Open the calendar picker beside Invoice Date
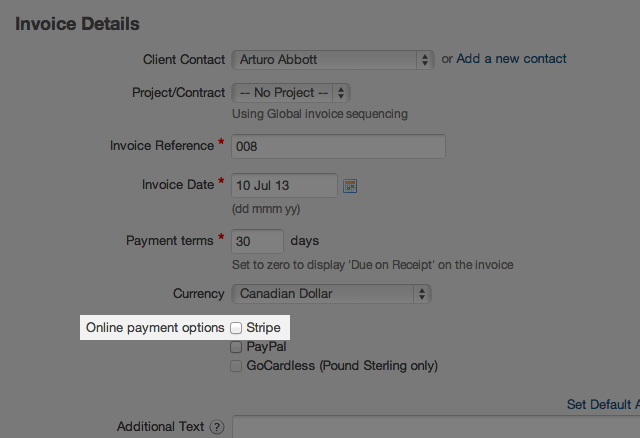Screen dimensions: 640x438 pos(350,185)
